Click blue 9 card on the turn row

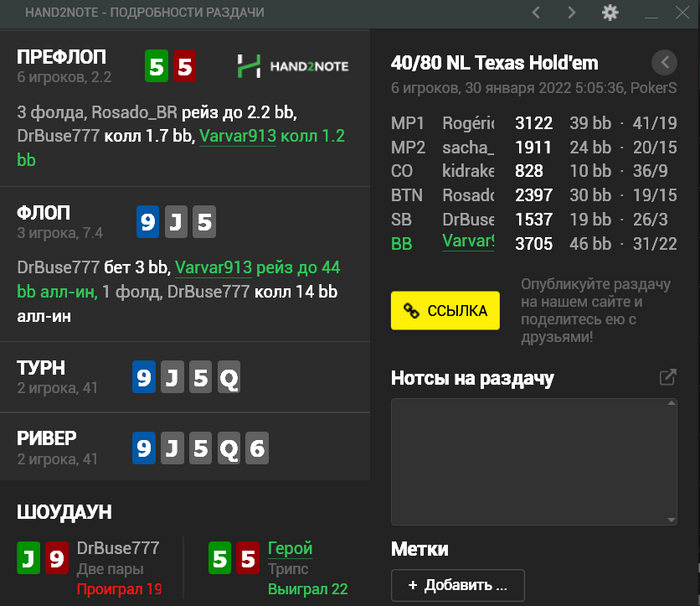click(x=144, y=377)
